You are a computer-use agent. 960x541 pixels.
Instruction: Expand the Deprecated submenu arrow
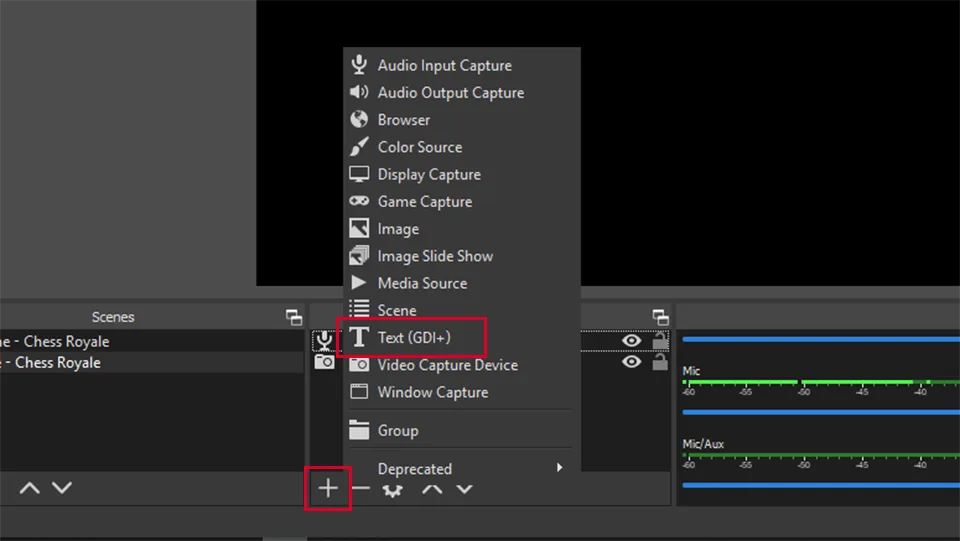[x=559, y=468]
